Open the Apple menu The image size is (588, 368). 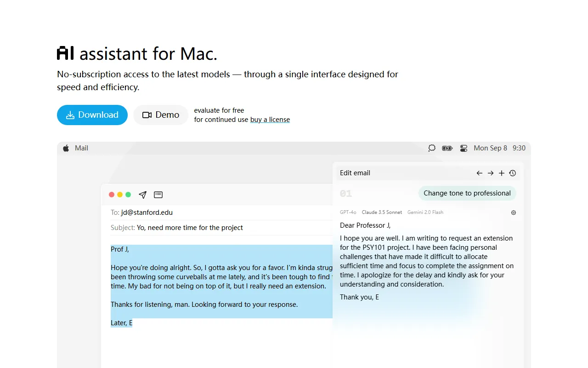(x=66, y=148)
